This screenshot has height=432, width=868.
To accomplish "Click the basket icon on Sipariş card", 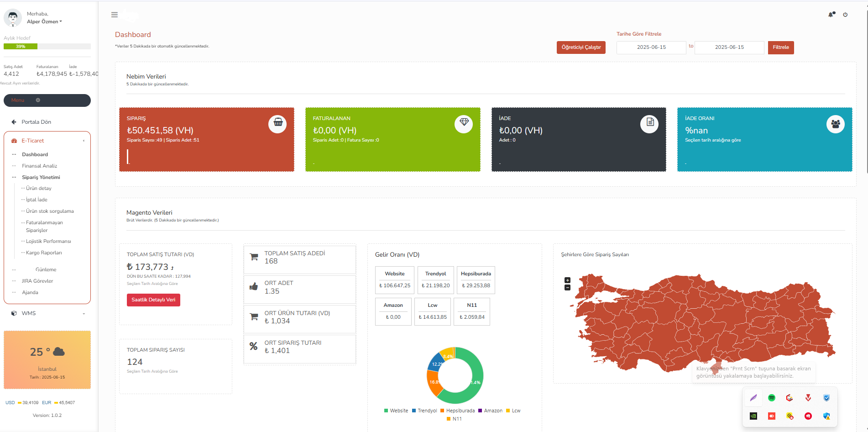I will pos(277,123).
